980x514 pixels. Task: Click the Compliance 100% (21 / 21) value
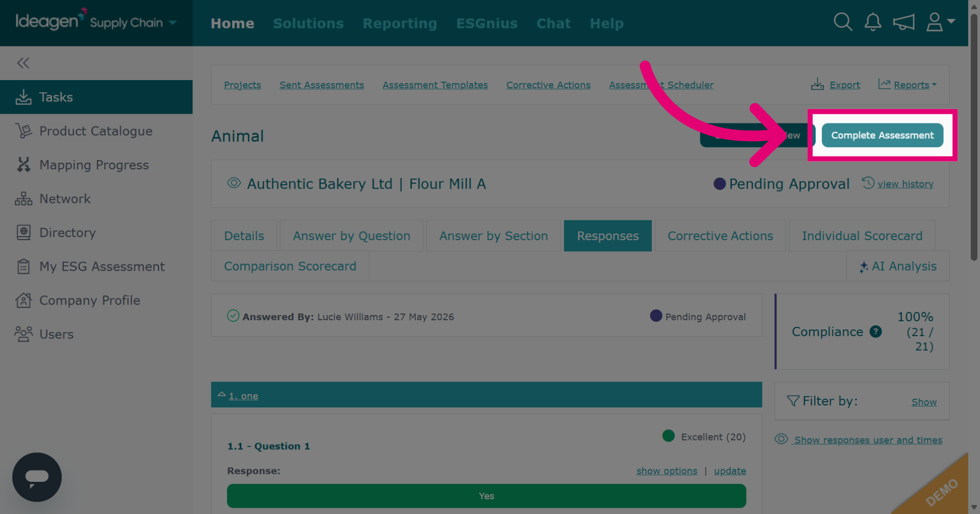[x=916, y=331]
